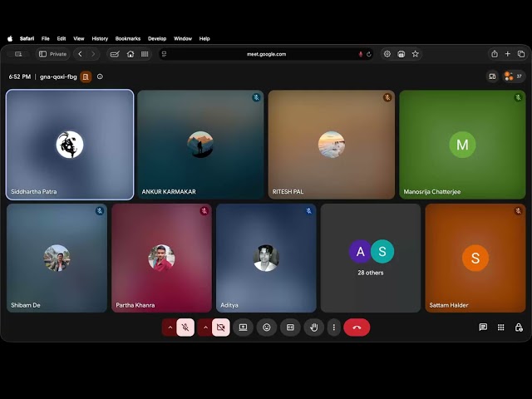
Task: Toggle Safari sidebar Private button
Action: point(52,54)
